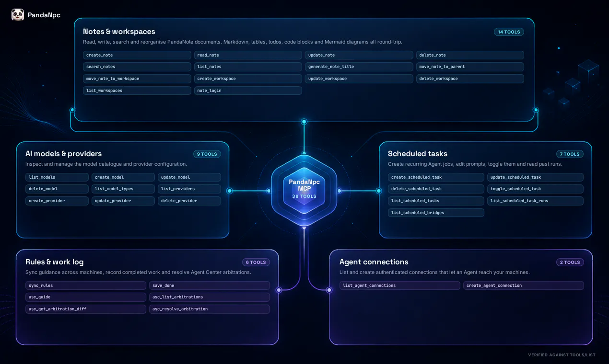Screen dimensions: 609x364
Task: Click list_workspaces chip
Action: pos(137,91)
